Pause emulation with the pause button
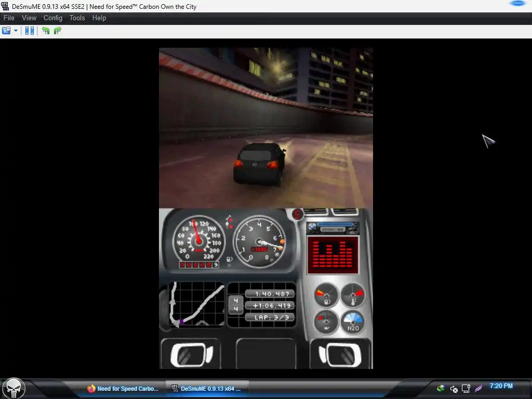 pyautogui.click(x=30, y=31)
